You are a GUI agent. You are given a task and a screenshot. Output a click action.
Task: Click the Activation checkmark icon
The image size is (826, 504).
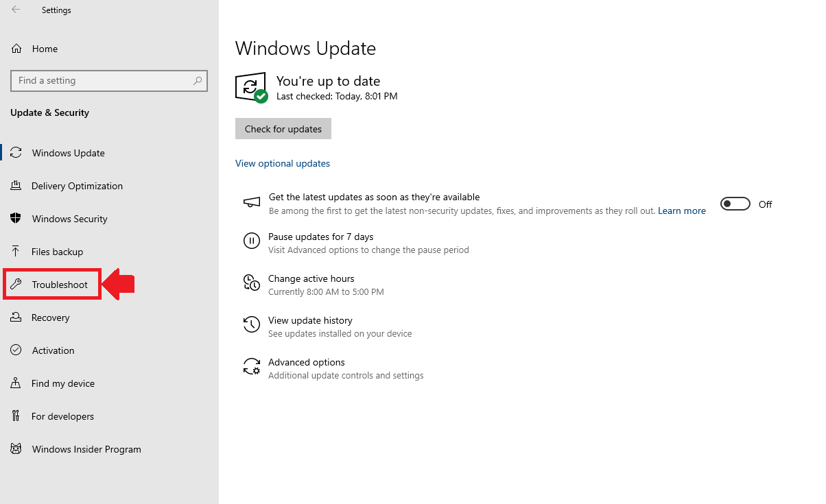(16, 350)
